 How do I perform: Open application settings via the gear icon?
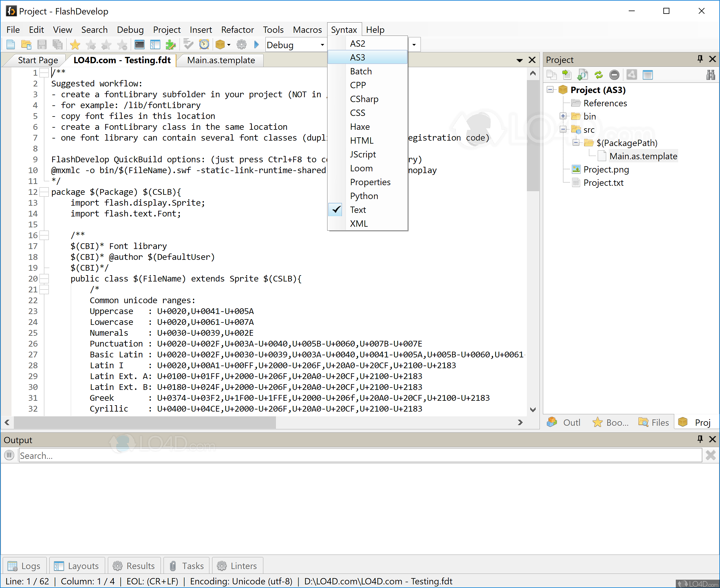241,44
